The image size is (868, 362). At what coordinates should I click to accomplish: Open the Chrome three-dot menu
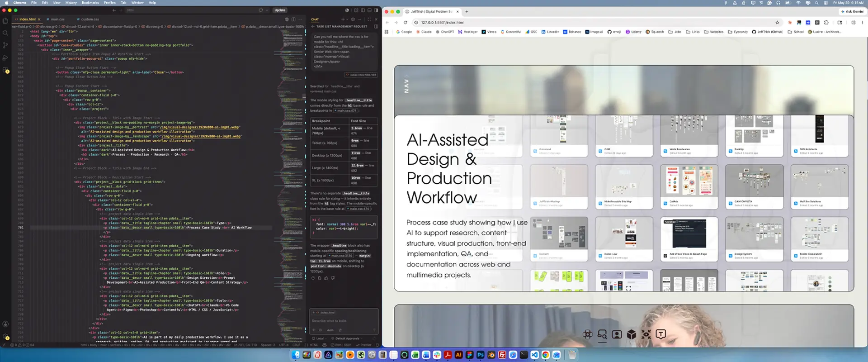tap(863, 22)
